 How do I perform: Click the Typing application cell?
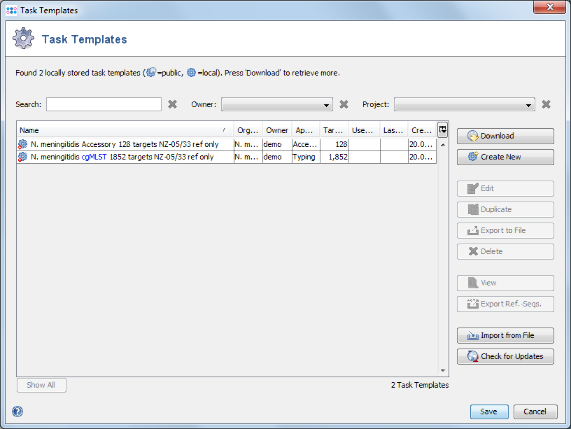(x=306, y=157)
